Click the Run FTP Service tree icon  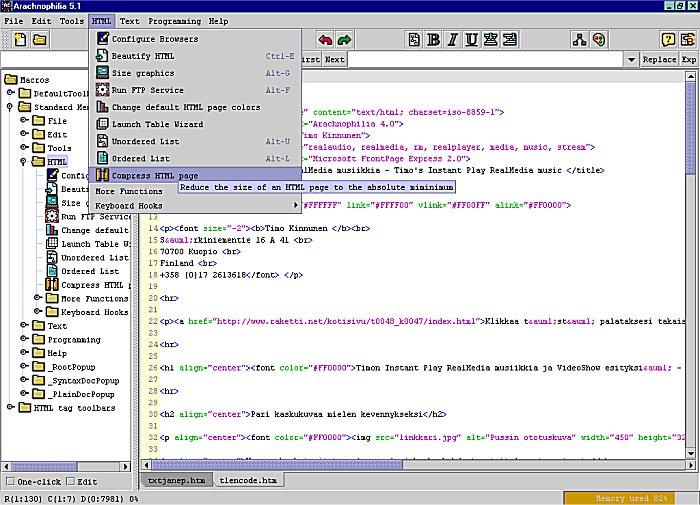[x=52, y=217]
